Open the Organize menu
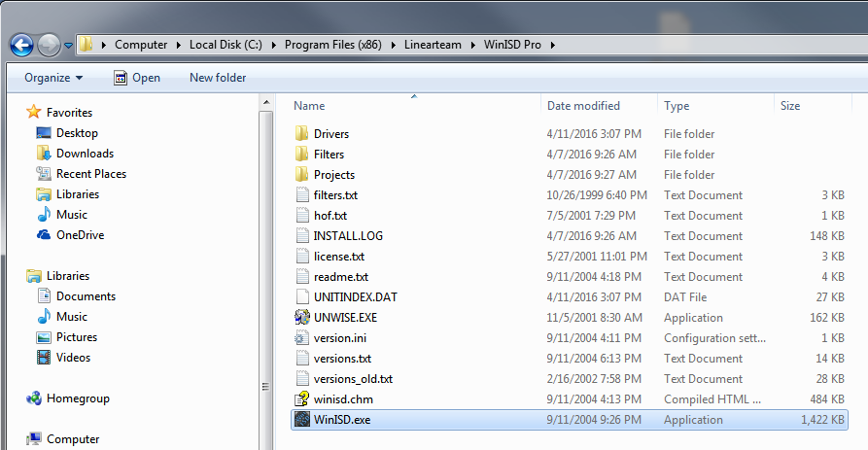 click(53, 78)
